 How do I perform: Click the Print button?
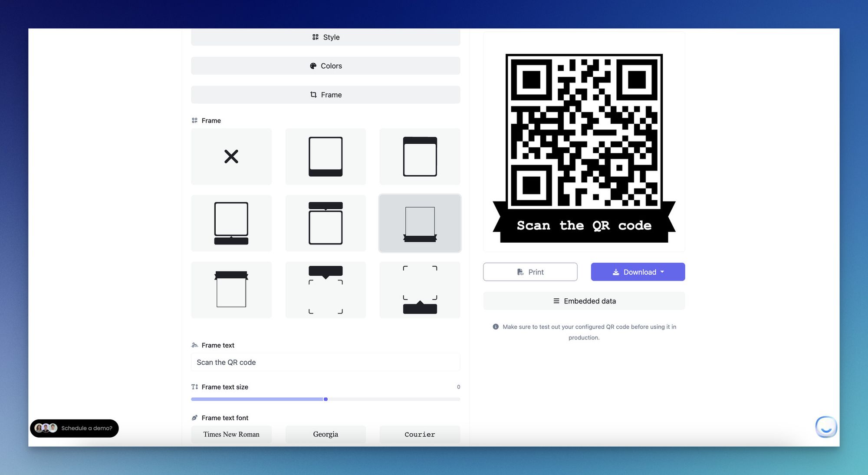click(530, 272)
